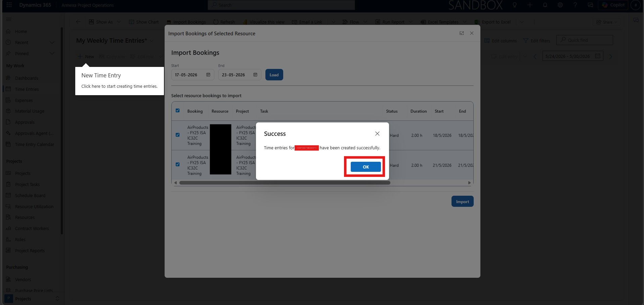Expand the Excel Templates dropdown arrow
Viewport: 644px width, 305px height.
465,22
